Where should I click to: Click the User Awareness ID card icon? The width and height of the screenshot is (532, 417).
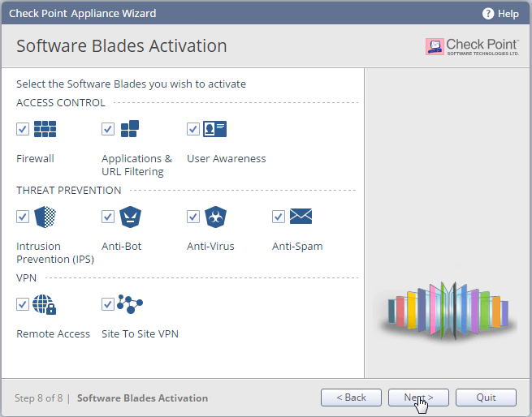(x=214, y=129)
